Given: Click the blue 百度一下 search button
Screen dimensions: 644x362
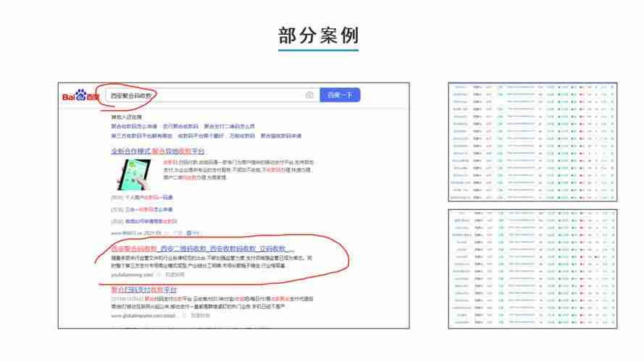Looking at the screenshot, I should point(340,96).
